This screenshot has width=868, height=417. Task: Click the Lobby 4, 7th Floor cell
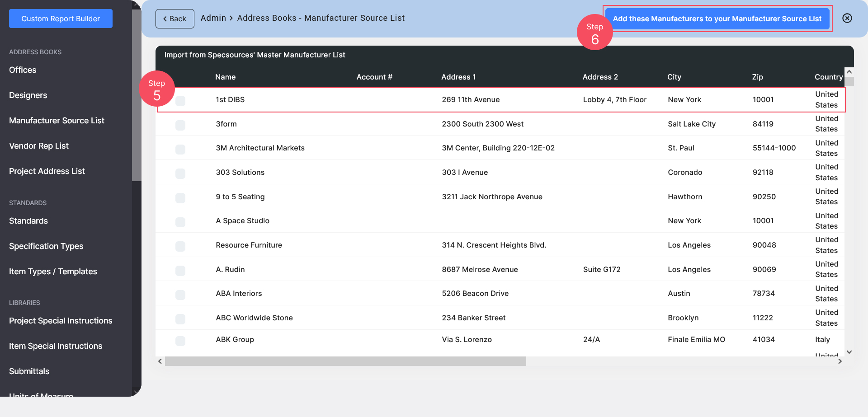point(614,99)
